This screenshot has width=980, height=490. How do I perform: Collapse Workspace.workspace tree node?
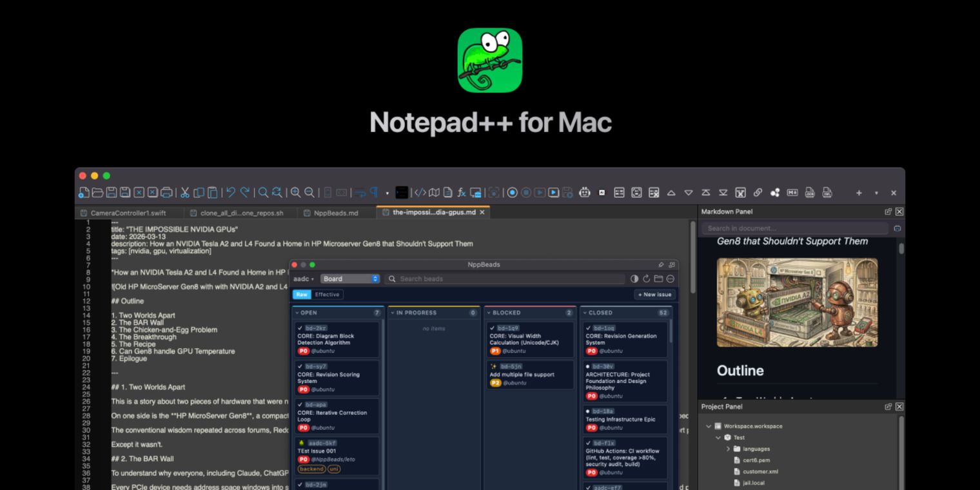click(x=709, y=426)
